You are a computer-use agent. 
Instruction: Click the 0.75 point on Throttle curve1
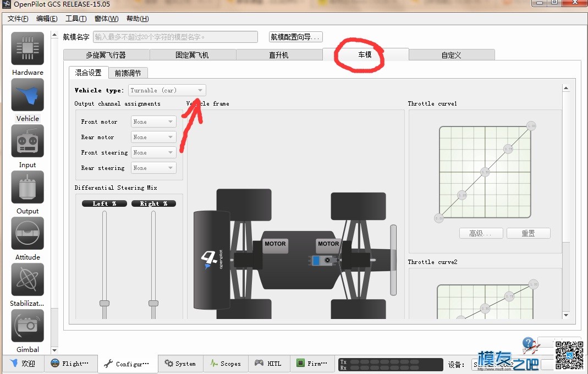pos(508,149)
